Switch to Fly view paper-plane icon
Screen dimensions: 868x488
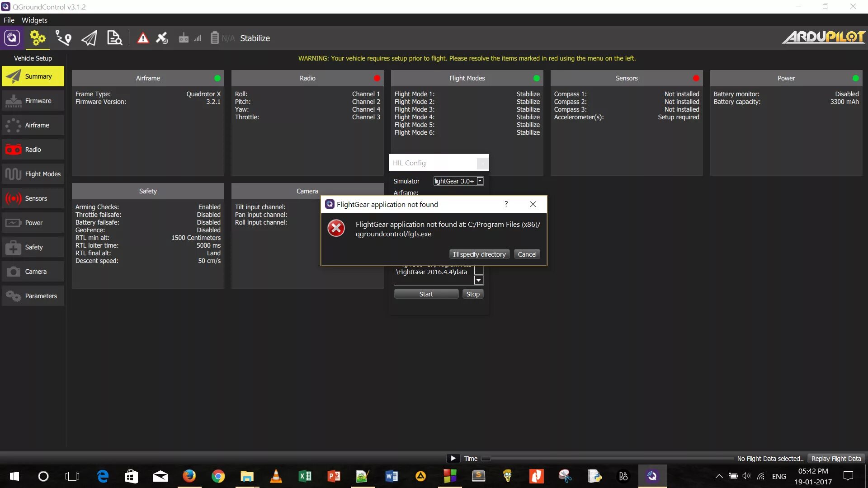click(89, 38)
